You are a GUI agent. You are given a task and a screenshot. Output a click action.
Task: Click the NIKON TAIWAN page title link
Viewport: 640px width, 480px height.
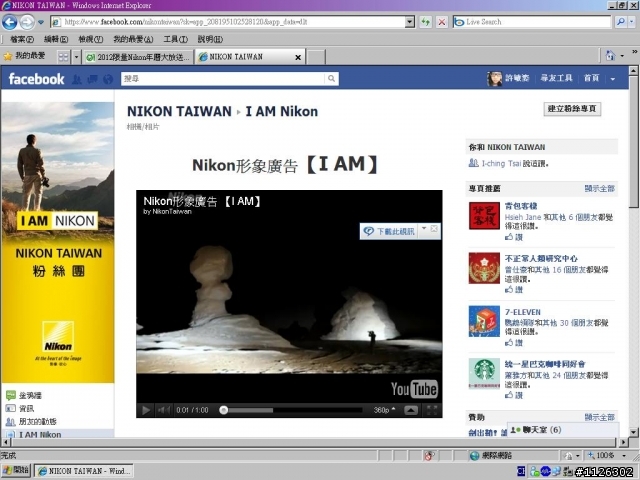pos(179,111)
